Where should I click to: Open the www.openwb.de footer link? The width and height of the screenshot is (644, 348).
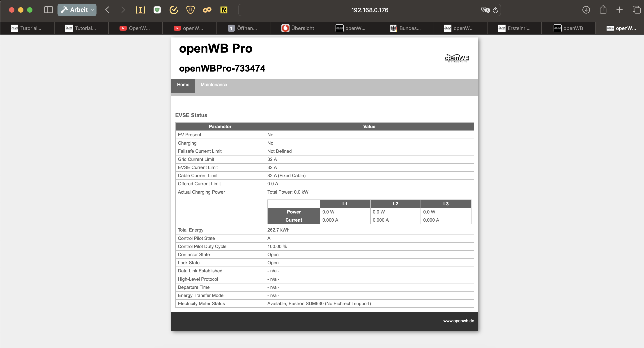(458, 321)
